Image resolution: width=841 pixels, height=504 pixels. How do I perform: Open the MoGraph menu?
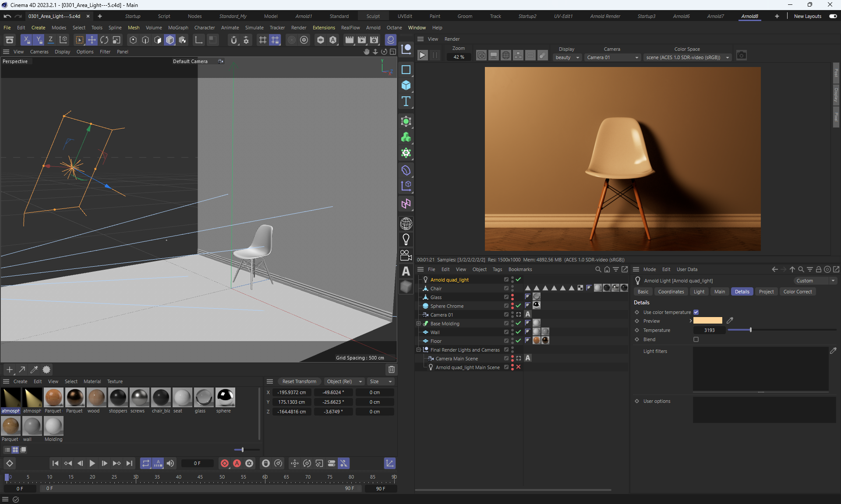178,28
